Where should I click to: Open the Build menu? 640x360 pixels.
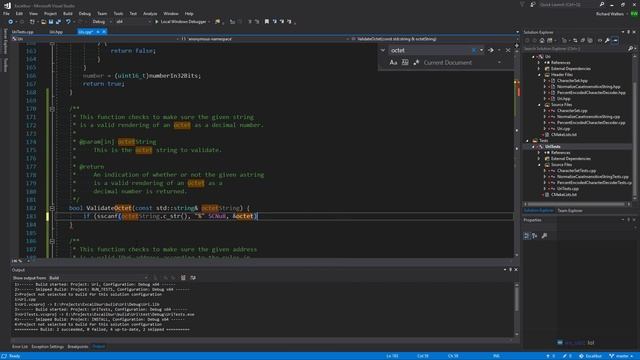click(68, 13)
